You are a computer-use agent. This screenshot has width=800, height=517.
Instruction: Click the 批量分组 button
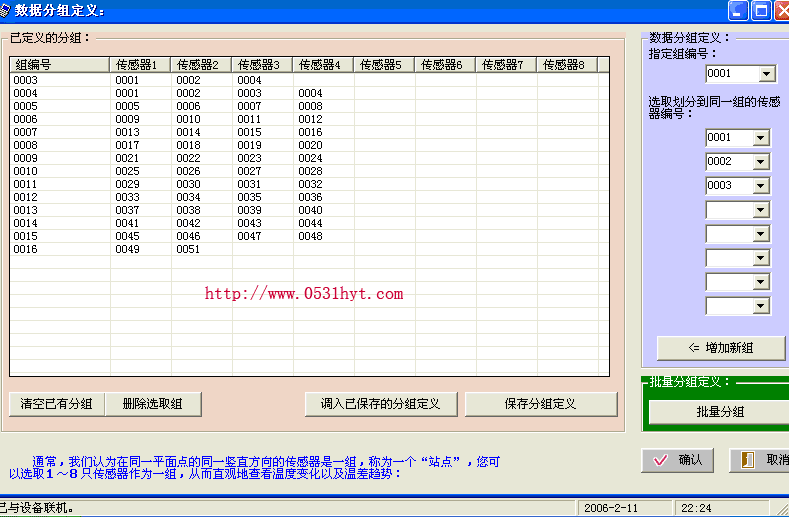719,412
